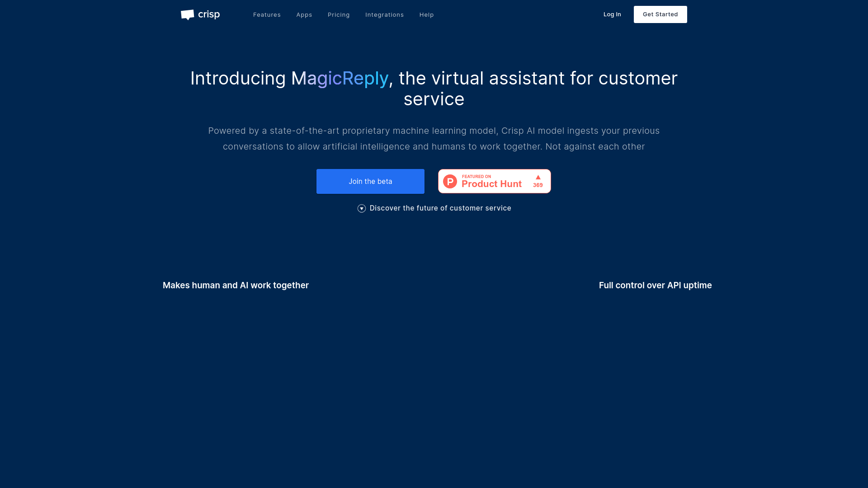Click the Crisp speech-bubble logo icon
This screenshot has width=868, height=488.
tap(187, 14)
